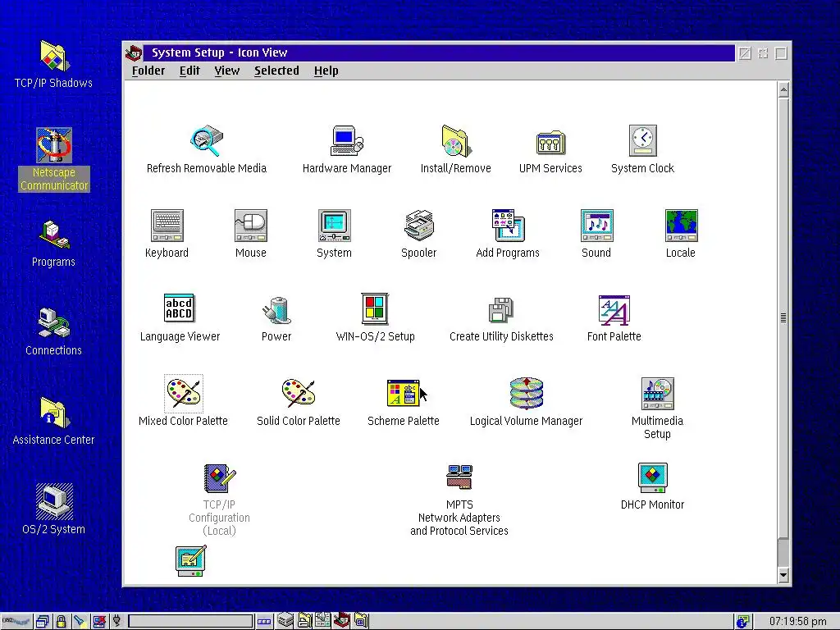Select the partially shown monitor-with-pencil icon

(x=190, y=560)
